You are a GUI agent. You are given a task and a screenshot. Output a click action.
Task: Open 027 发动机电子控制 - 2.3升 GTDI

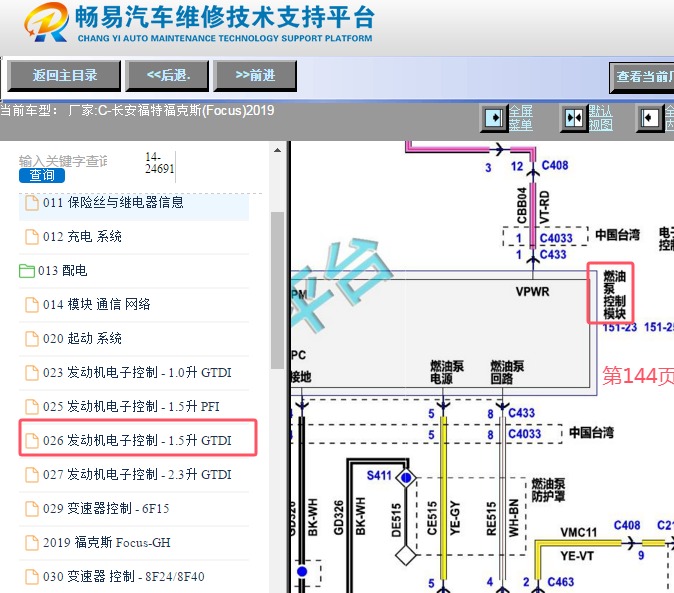pos(137,474)
